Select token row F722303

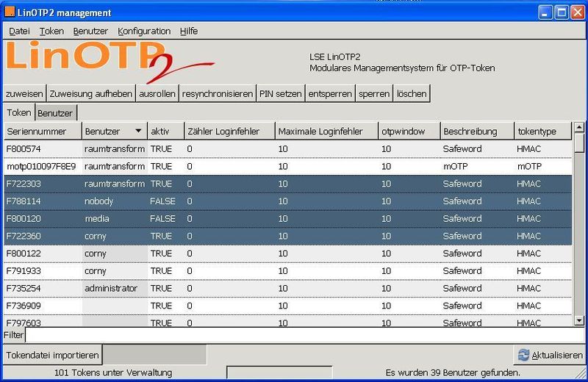[288, 184]
